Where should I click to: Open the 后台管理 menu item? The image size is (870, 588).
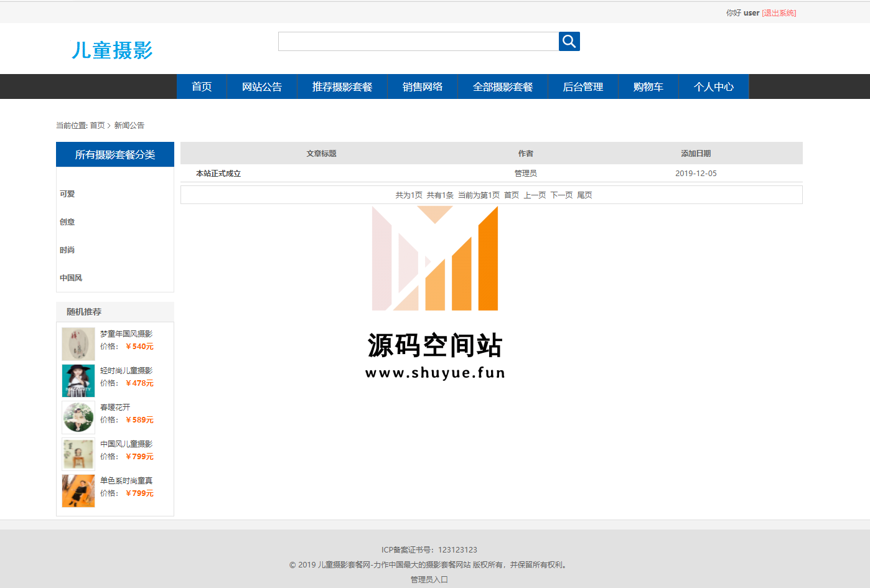[583, 86]
